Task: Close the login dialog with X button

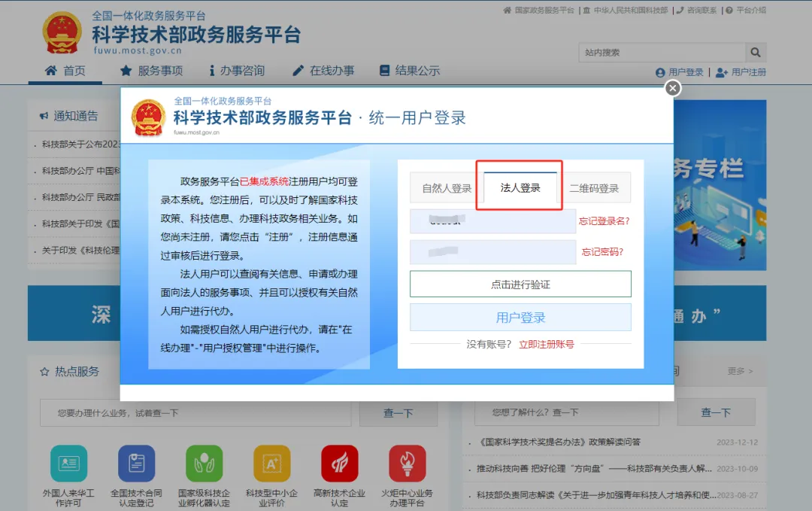Action: coord(673,88)
